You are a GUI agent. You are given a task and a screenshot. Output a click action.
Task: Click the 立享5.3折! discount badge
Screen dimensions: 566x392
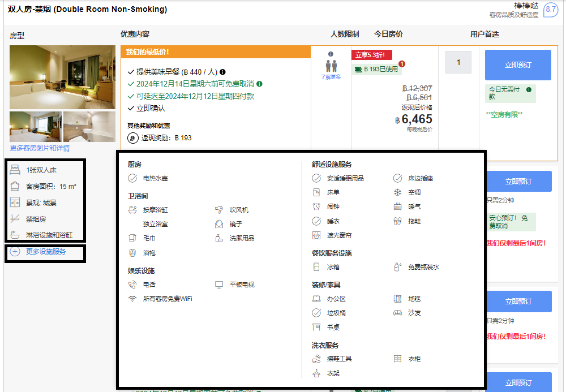[x=372, y=55]
